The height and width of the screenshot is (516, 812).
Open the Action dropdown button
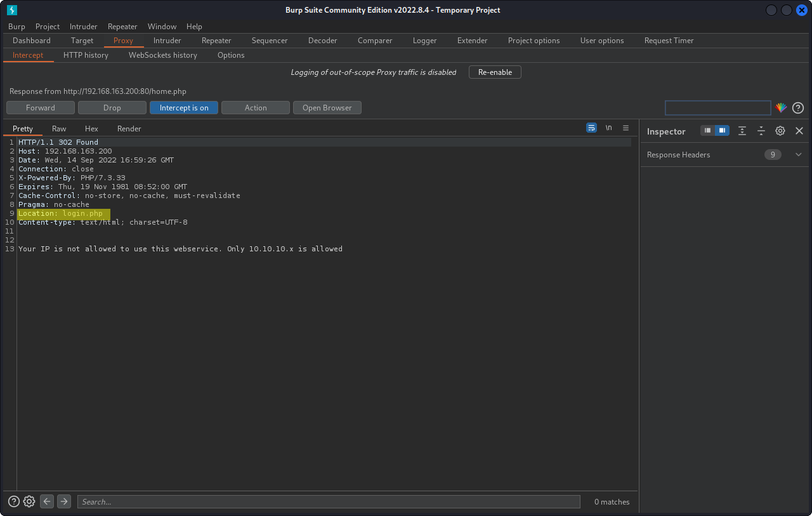point(256,108)
